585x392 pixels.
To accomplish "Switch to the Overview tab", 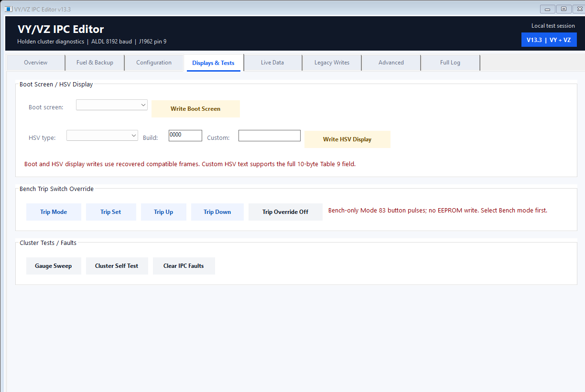I will tap(35, 63).
